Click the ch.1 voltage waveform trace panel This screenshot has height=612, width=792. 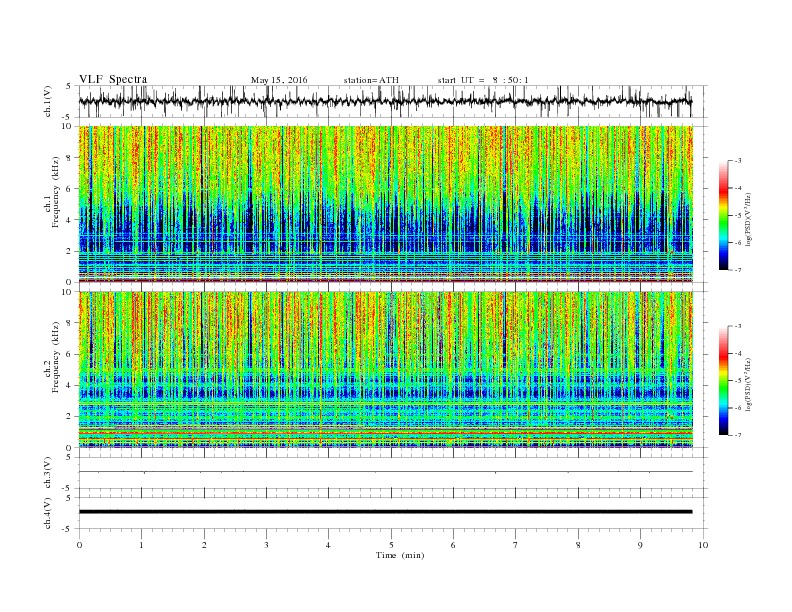click(x=393, y=101)
